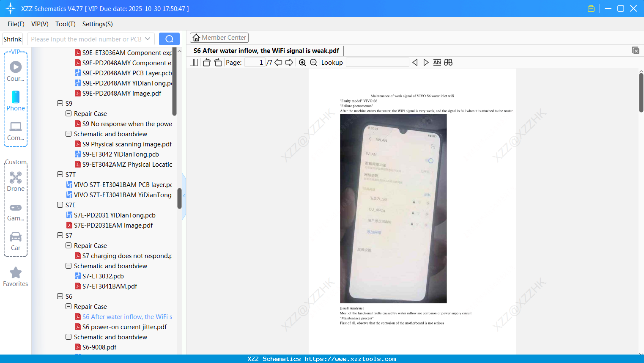Collapse the S6 tree node

tap(60, 296)
